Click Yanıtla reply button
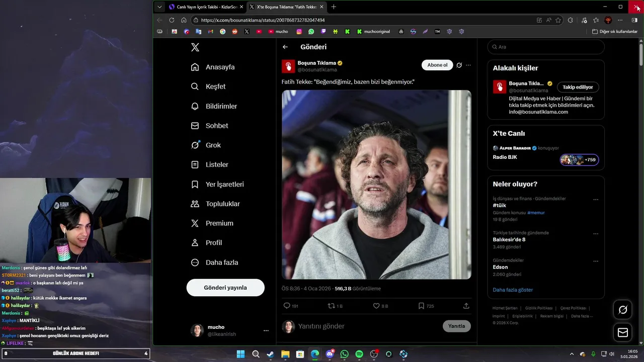644x362 pixels. tap(456, 326)
